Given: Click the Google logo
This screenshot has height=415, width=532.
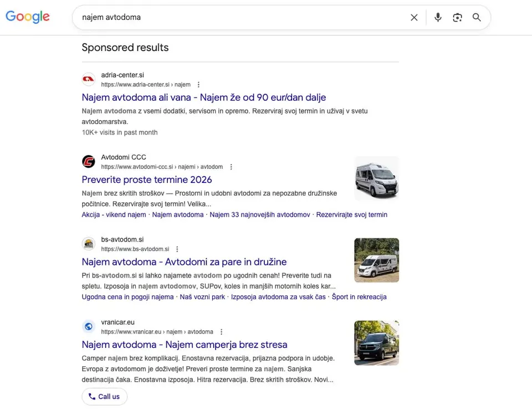Looking at the screenshot, I should [x=28, y=17].
